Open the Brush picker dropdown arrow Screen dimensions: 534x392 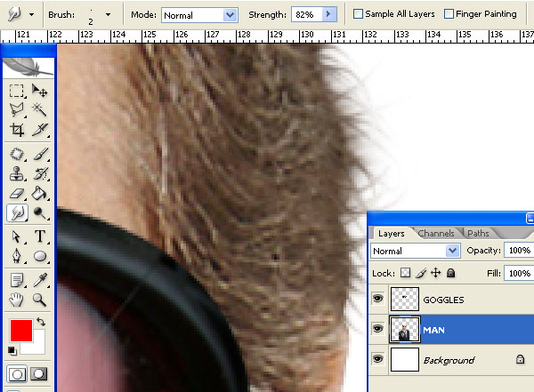pyautogui.click(x=108, y=14)
